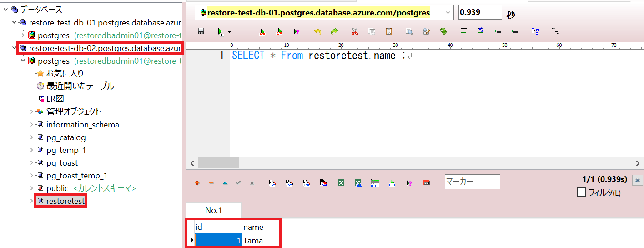This screenshot has height=248, width=644.
Task: Increase indent of the selected lines
Action: point(498,31)
